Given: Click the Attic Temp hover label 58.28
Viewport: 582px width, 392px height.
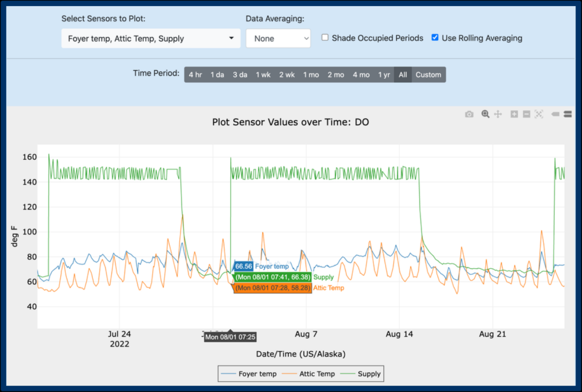Looking at the screenshot, I should [273, 288].
